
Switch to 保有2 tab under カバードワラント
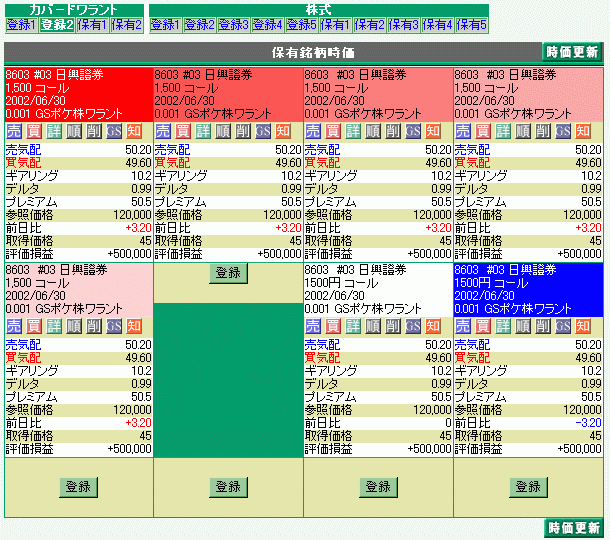(x=126, y=24)
